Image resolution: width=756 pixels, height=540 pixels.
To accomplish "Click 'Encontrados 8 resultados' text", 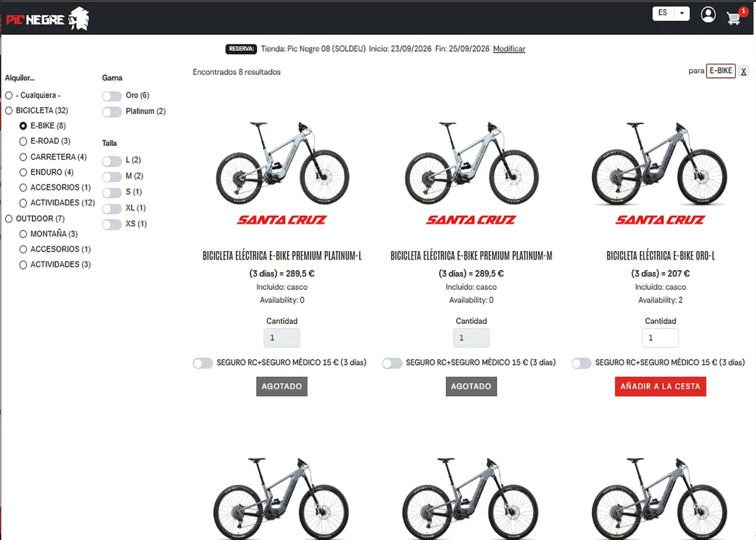I will click(x=237, y=72).
